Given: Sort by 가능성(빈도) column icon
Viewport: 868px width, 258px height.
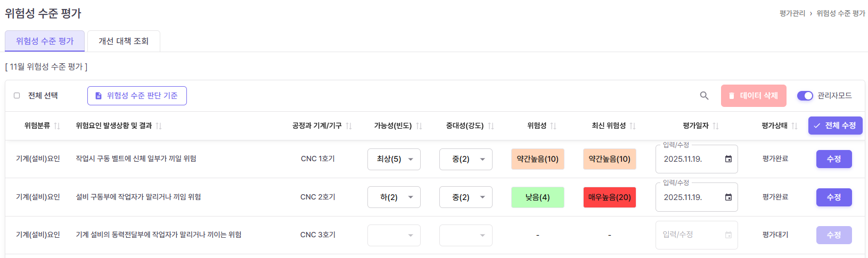Looking at the screenshot, I should [419, 126].
